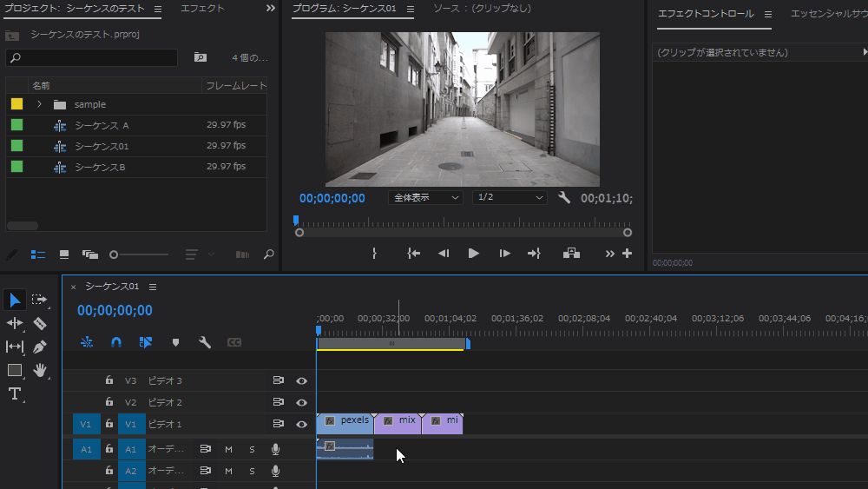Switch project panel to icon view
This screenshot has width=868, height=489.
point(63,254)
